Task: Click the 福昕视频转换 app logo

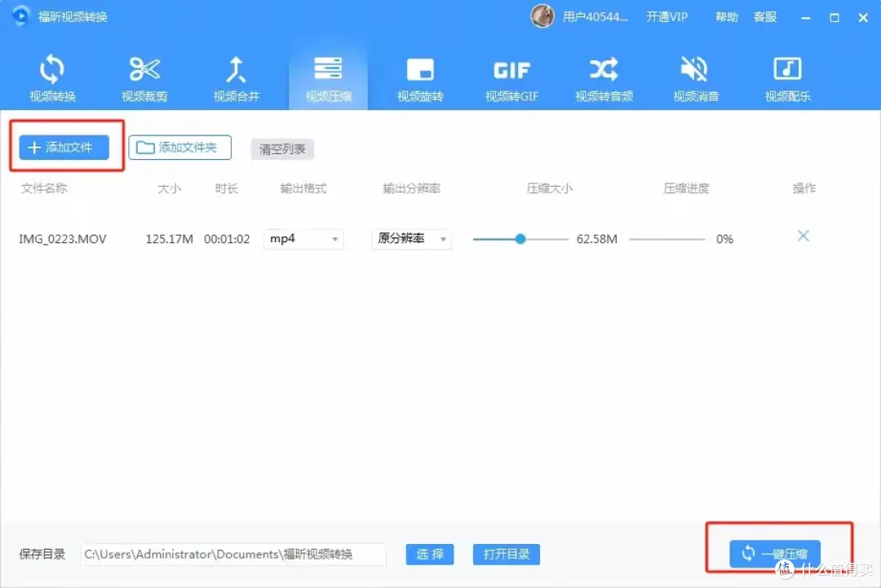Action: [20, 15]
